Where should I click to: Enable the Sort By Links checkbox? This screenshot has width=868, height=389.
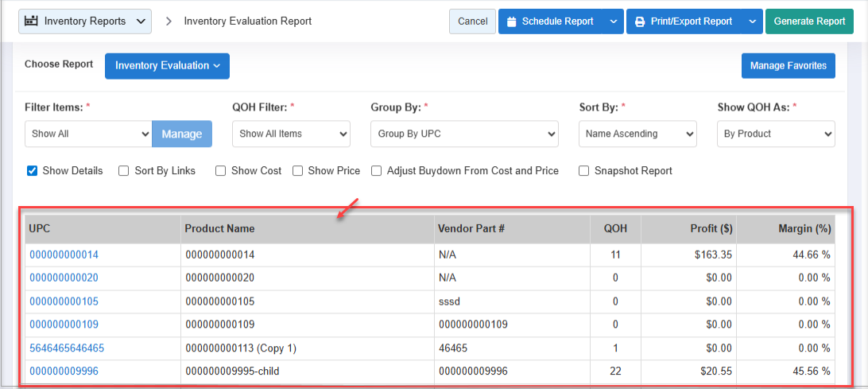(x=124, y=171)
